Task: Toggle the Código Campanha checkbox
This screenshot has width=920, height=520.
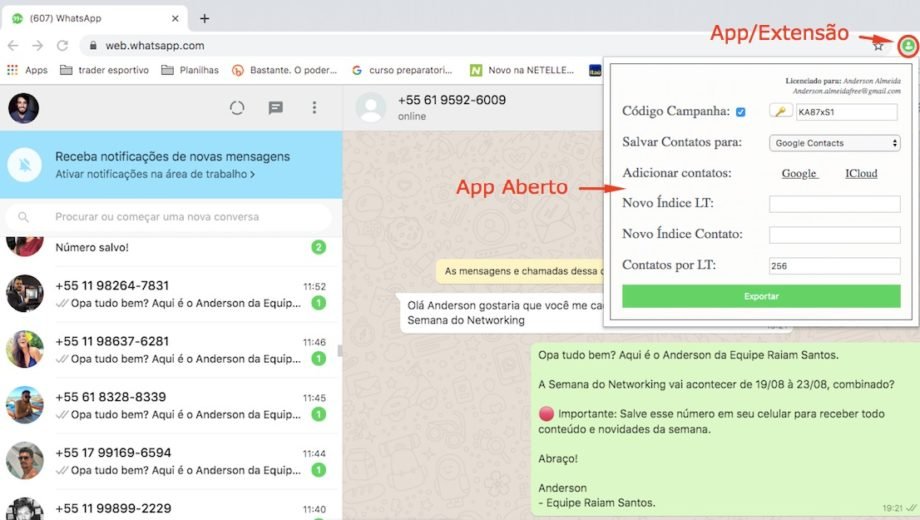Action: 740,112
